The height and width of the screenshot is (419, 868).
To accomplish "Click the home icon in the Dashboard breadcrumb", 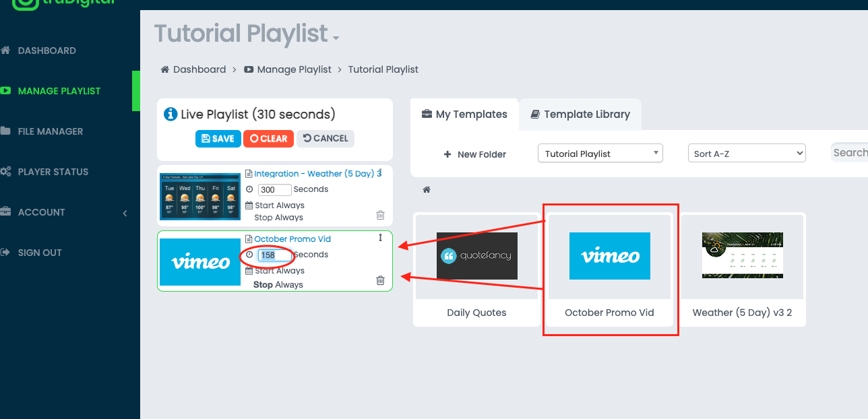I will coord(164,69).
